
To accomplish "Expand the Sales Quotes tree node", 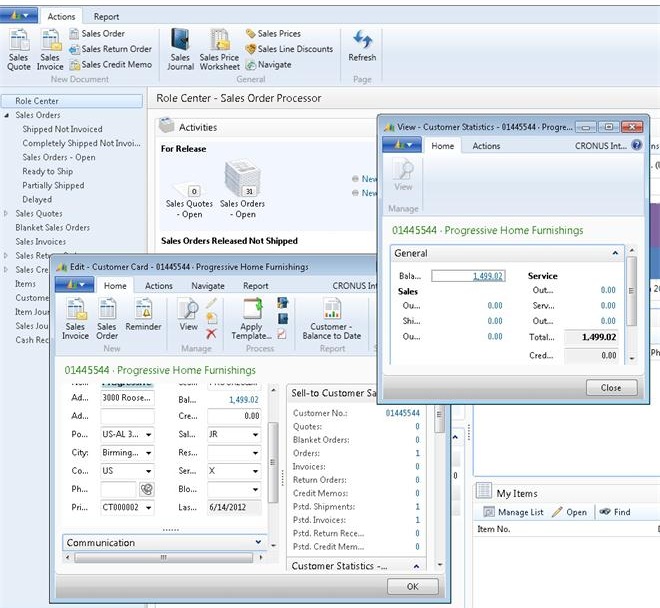I will pos(8,213).
